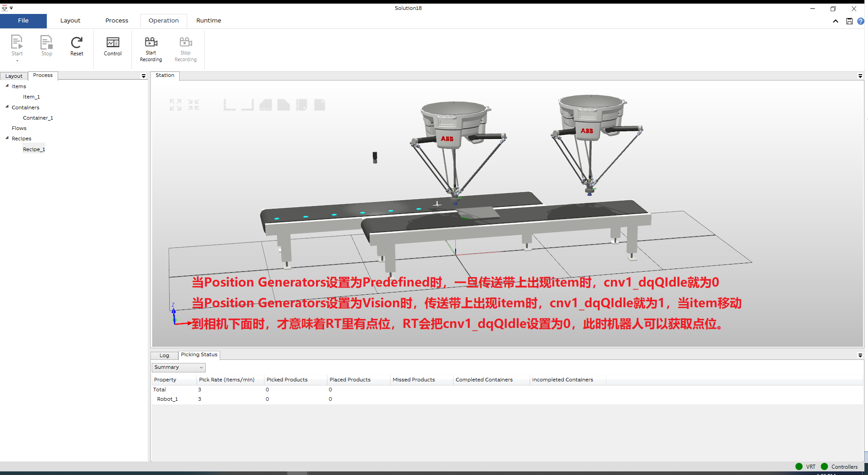Click view icon with dot at top-right

(320, 105)
